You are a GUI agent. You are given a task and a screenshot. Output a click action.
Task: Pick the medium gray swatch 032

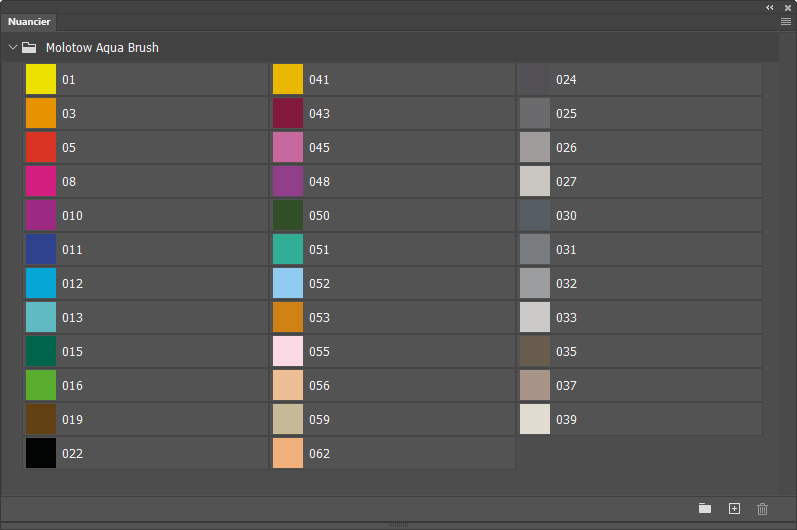tap(535, 284)
